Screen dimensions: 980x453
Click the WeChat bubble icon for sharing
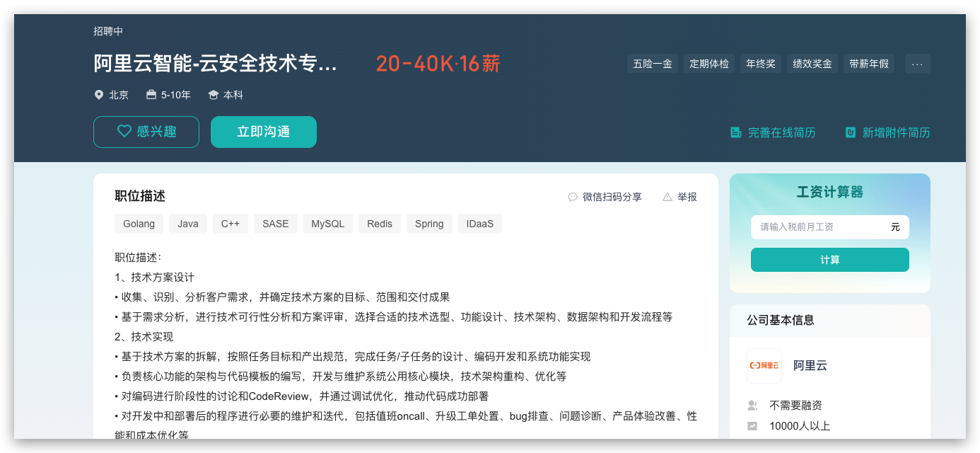tap(573, 197)
